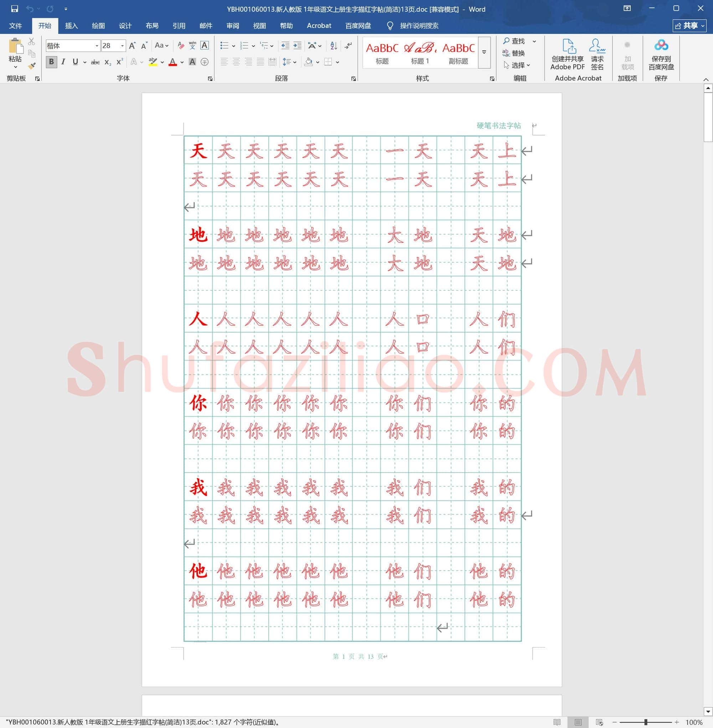
Task: Show or hide paragraph marks
Action: point(348,46)
